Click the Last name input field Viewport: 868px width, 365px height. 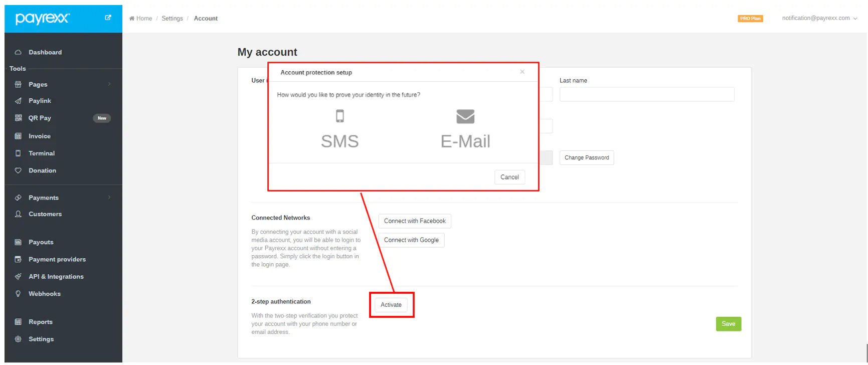[647, 94]
